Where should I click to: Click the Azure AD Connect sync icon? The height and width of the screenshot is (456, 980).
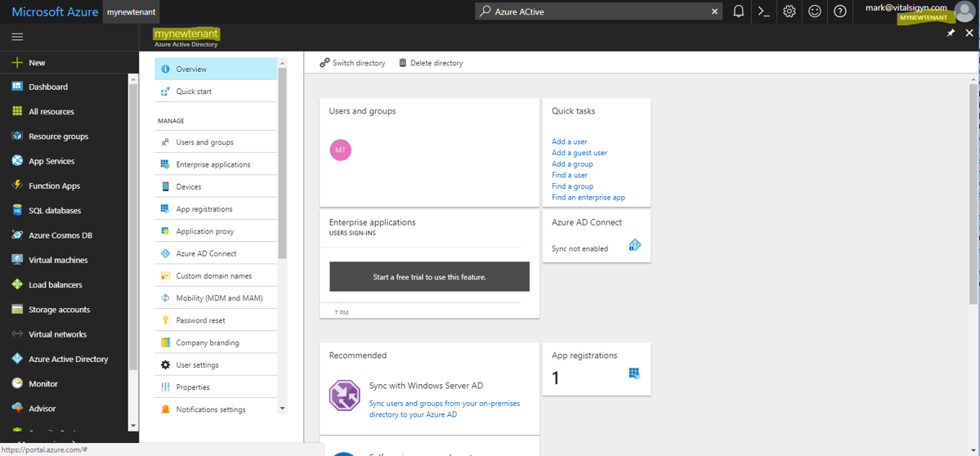coord(634,245)
